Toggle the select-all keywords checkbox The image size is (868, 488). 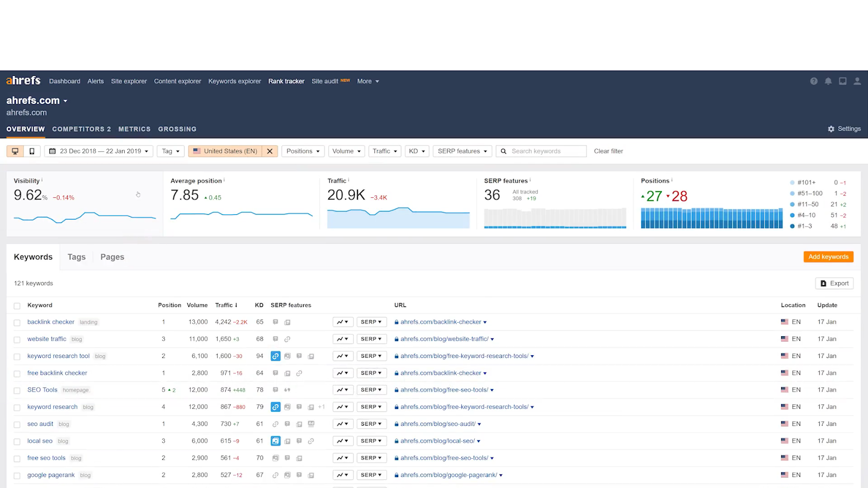[x=17, y=306]
